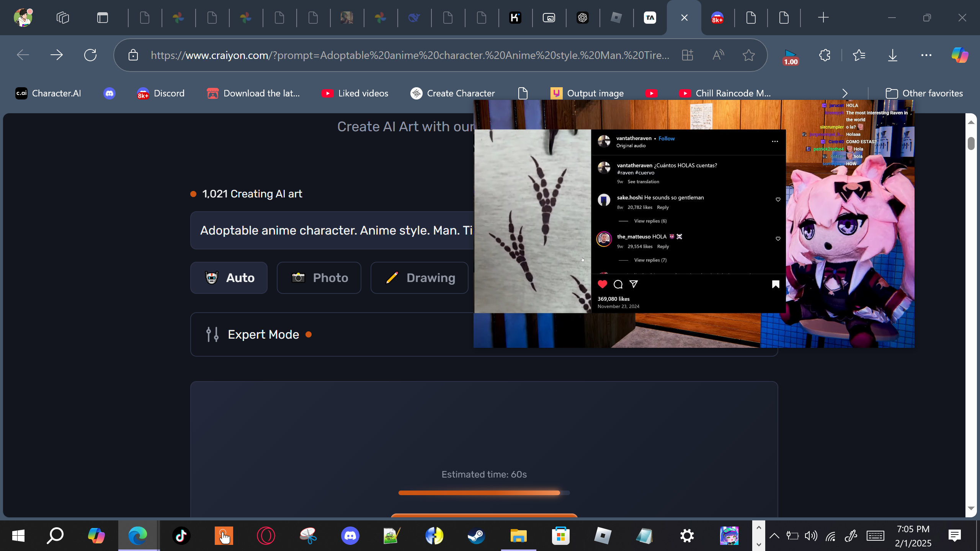Click the prompt text input field
Image resolution: width=980 pixels, height=551 pixels.
click(332, 230)
